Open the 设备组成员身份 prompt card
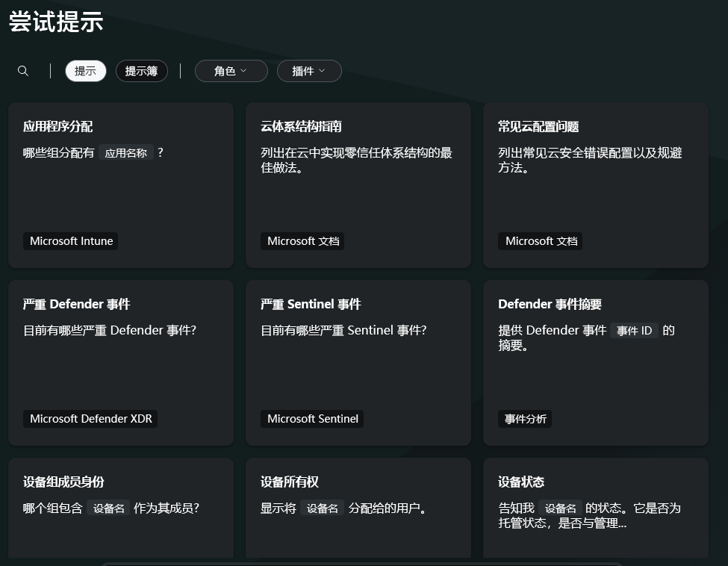Screen dimensions: 728x566 121,508
